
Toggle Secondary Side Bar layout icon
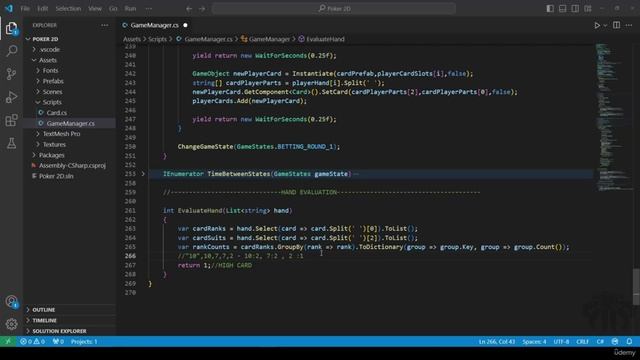click(575, 9)
